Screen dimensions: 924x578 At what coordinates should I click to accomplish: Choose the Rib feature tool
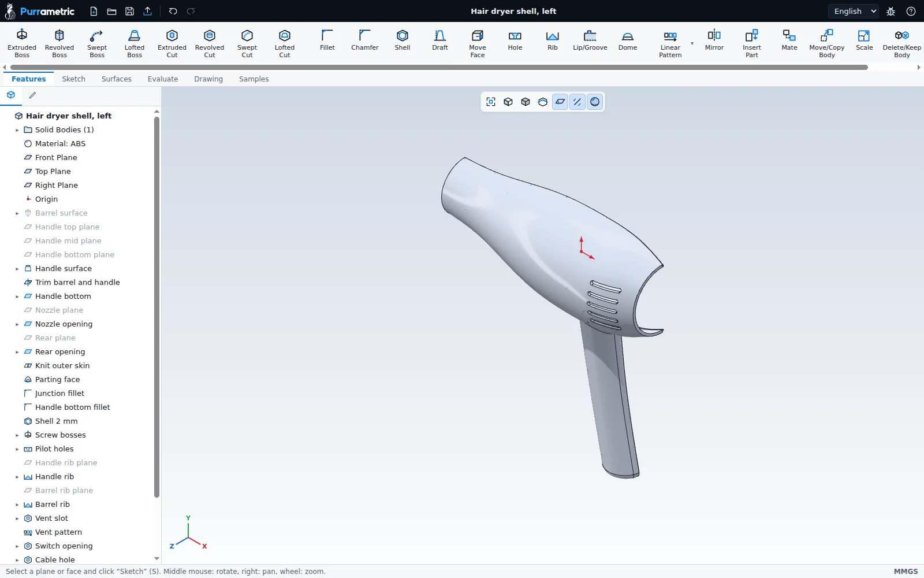tap(553, 40)
